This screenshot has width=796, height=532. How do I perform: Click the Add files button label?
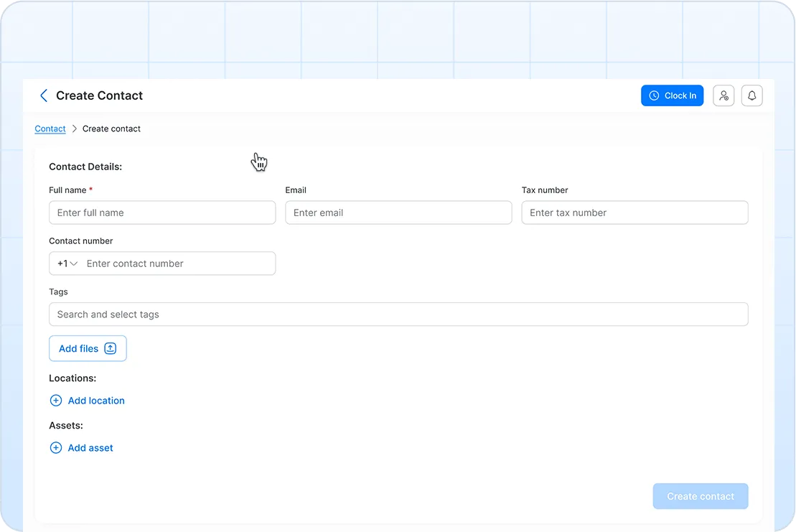coord(78,348)
